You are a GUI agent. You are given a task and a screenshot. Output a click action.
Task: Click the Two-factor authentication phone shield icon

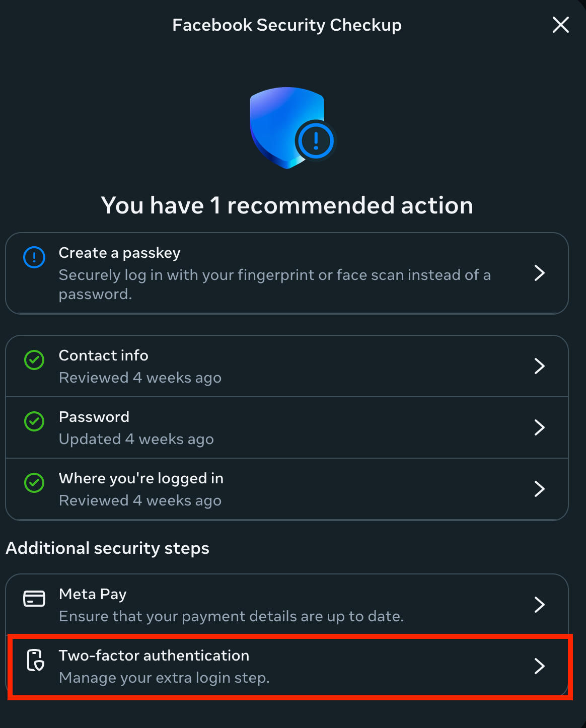coord(35,660)
